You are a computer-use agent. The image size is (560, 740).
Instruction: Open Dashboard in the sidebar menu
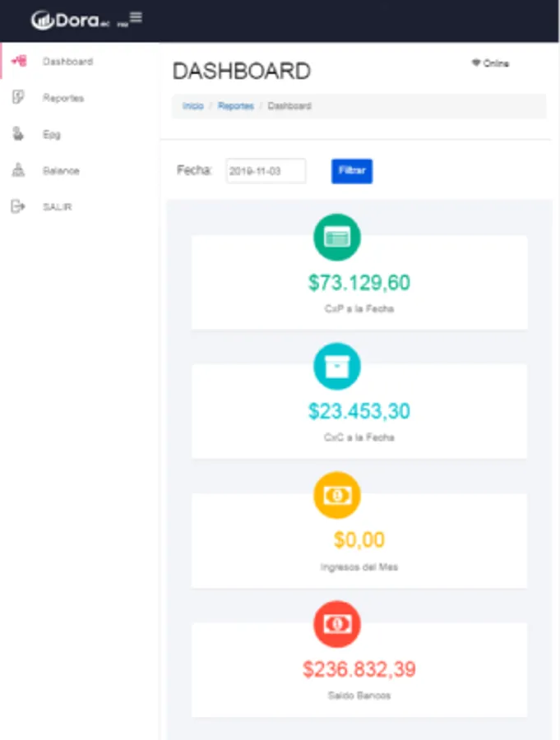(67, 62)
